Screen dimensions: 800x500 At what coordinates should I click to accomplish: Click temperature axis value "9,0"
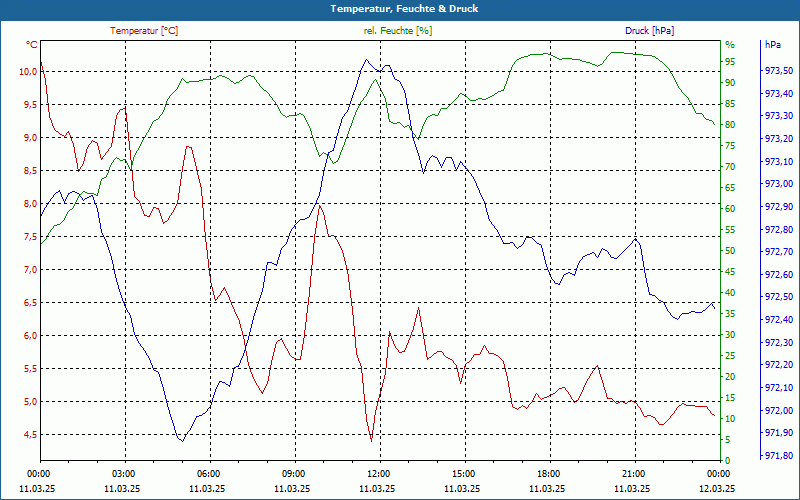30,138
